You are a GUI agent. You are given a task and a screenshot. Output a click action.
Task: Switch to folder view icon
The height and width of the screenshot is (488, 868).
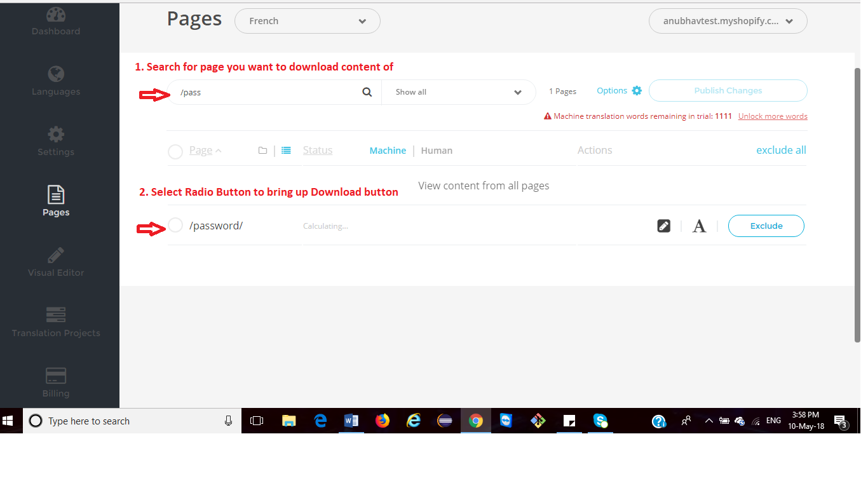click(262, 151)
